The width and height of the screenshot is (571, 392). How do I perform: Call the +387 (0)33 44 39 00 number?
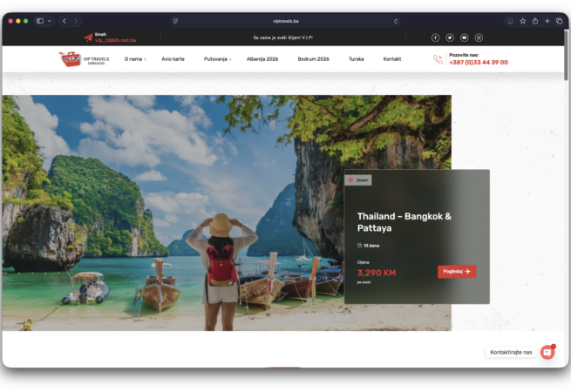478,63
